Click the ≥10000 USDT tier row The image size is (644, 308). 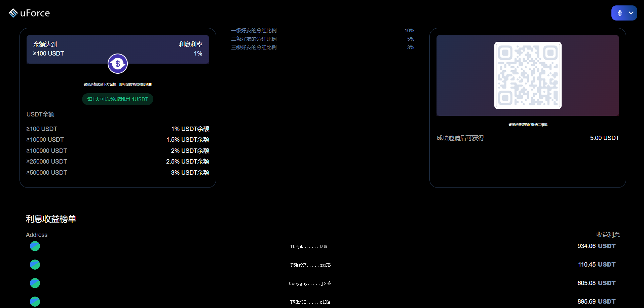click(118, 140)
